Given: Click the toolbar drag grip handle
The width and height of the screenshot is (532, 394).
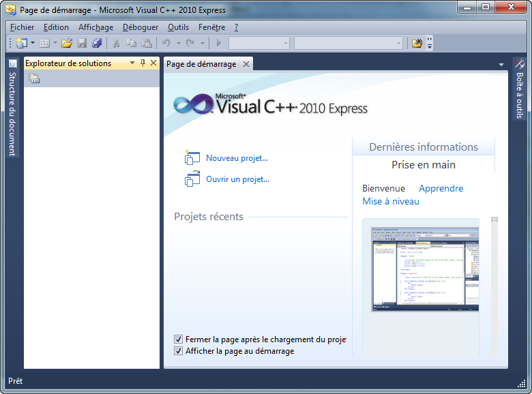Looking at the screenshot, I should [10, 43].
